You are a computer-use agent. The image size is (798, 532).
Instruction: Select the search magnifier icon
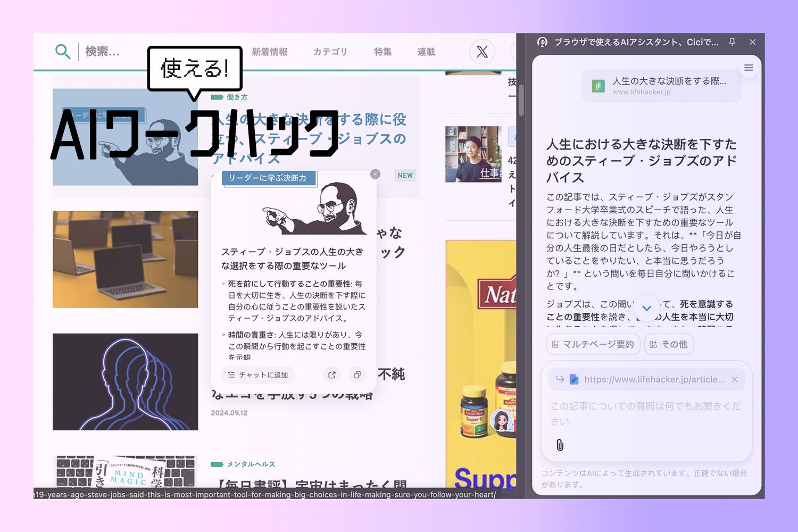click(x=63, y=52)
